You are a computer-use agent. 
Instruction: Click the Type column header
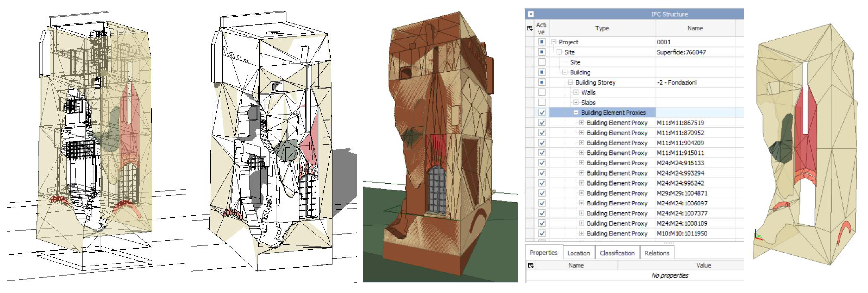point(602,28)
